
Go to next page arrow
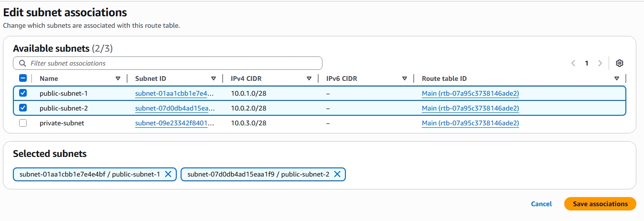pos(600,63)
